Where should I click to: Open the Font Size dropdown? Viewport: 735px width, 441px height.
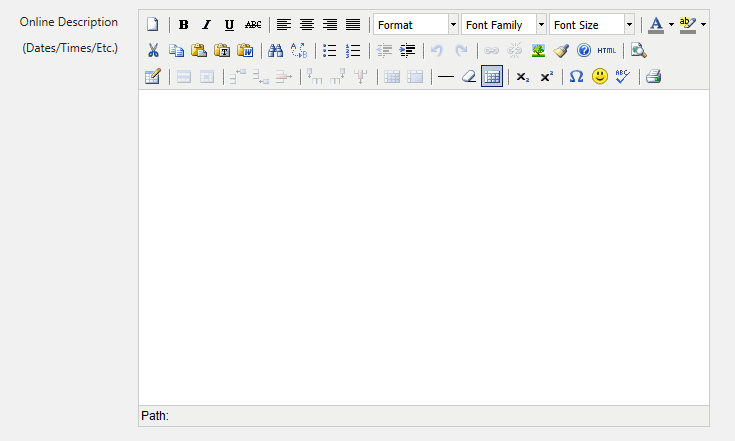click(592, 24)
